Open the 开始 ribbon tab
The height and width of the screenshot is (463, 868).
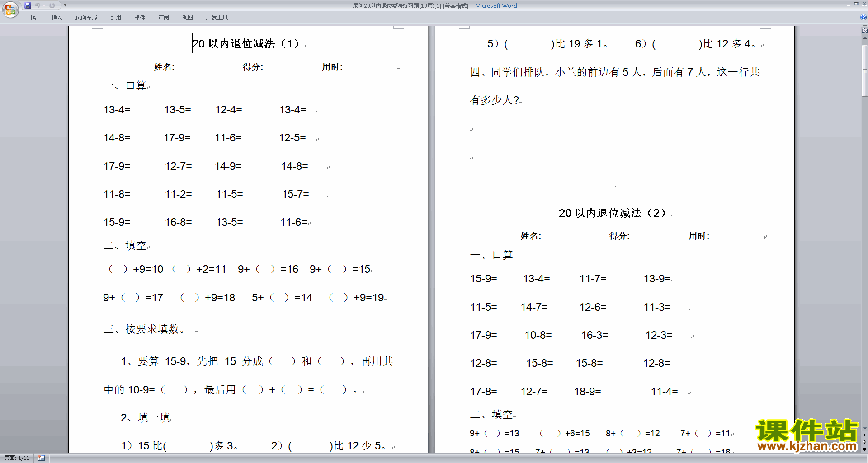[33, 17]
